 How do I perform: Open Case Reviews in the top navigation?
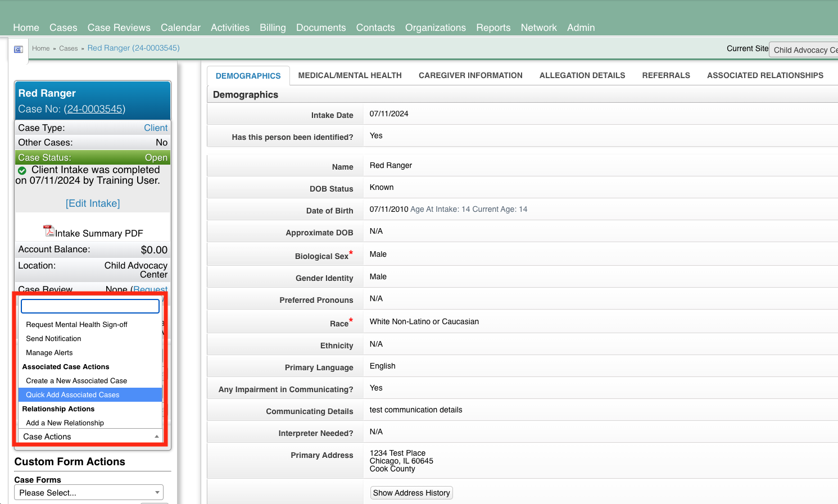(x=119, y=28)
